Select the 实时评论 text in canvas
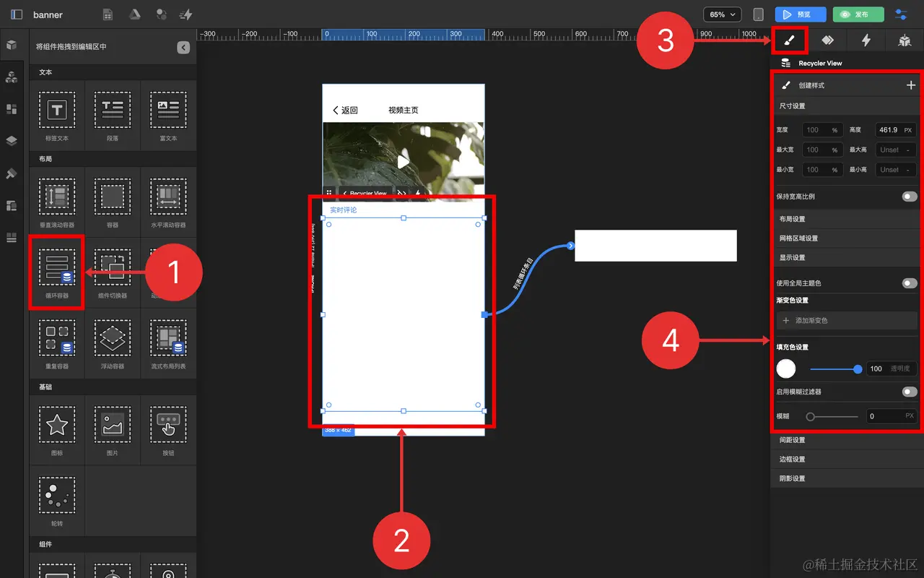The image size is (924, 578). (343, 210)
